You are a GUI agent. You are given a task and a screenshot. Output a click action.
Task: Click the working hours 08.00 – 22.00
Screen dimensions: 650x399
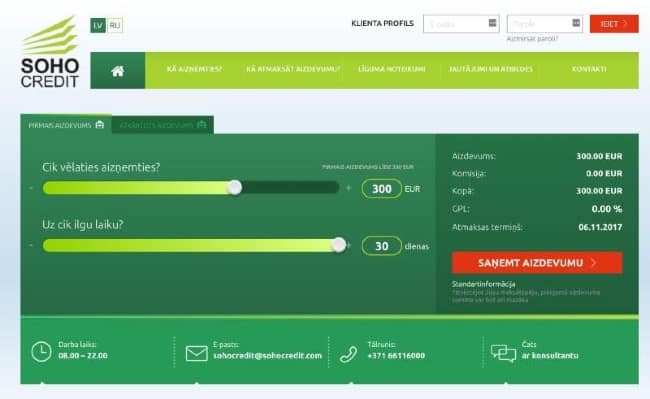83,355
